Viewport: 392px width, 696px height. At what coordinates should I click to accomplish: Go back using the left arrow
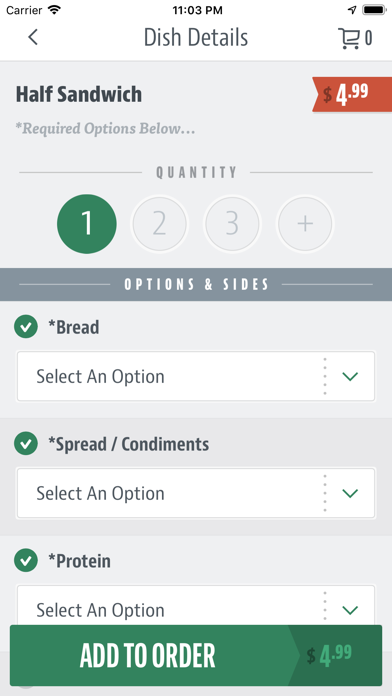pyautogui.click(x=33, y=38)
